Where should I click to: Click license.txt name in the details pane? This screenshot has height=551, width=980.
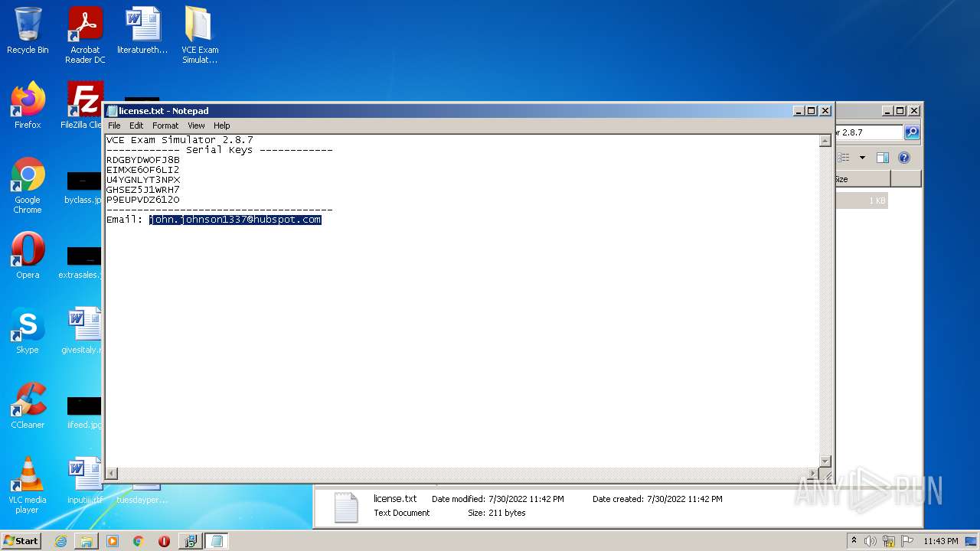click(395, 498)
